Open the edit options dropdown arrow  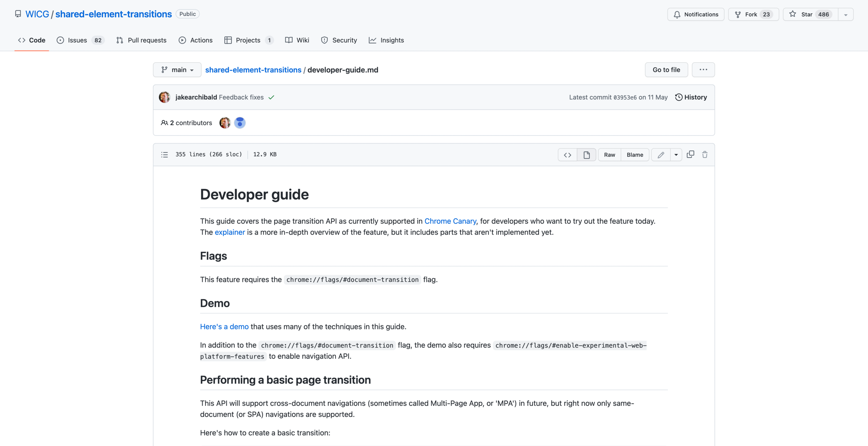coord(676,155)
